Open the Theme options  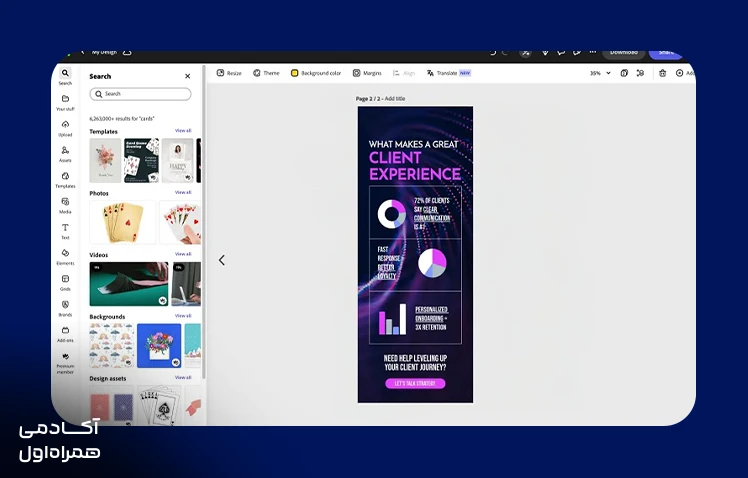(x=266, y=73)
